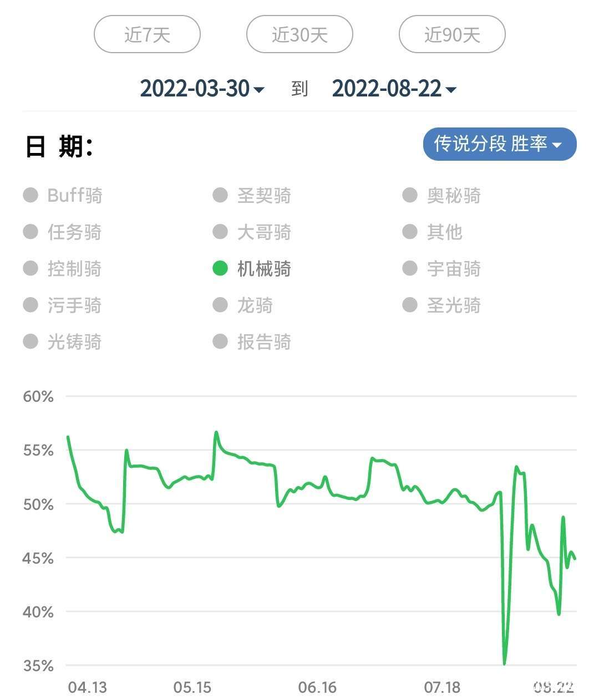
Task: Open the end date 2022-08-22 dropdown
Action: point(394,89)
